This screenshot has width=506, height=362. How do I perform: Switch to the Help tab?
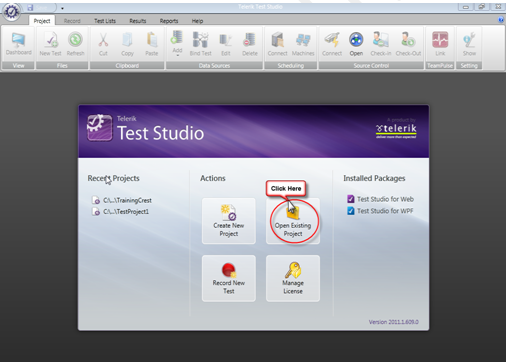(x=197, y=21)
